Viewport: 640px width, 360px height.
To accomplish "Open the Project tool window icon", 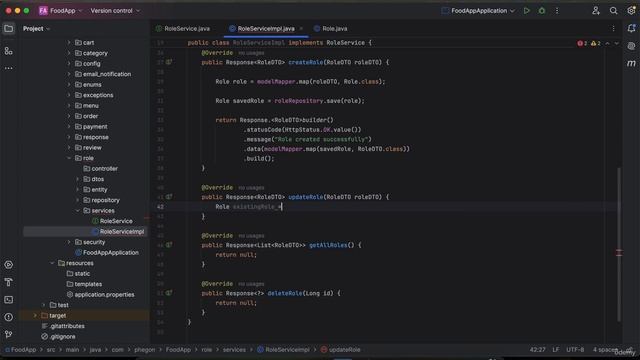I will pos(9,29).
